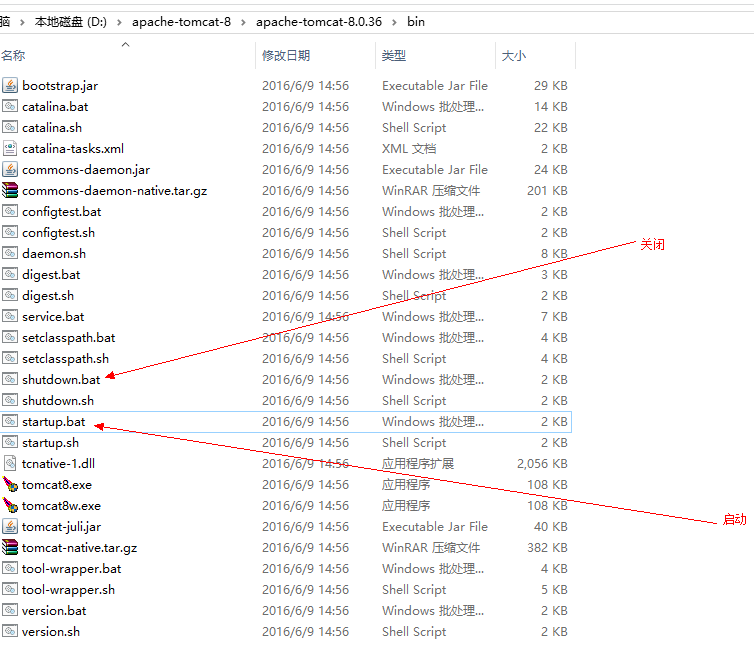Screen dimensions: 754x648
Task: Click the startup.bat file icon
Action: (x=10, y=422)
